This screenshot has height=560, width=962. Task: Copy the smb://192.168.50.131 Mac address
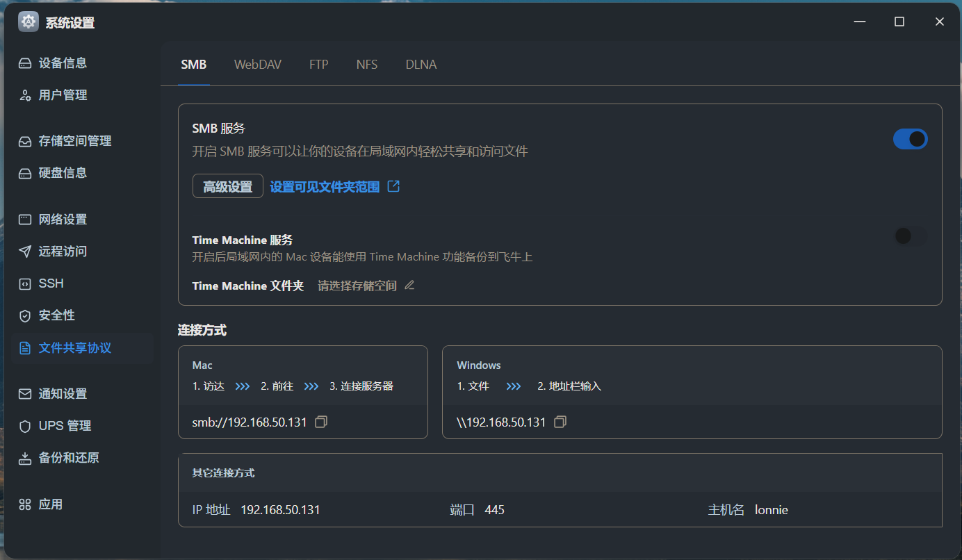(321, 422)
